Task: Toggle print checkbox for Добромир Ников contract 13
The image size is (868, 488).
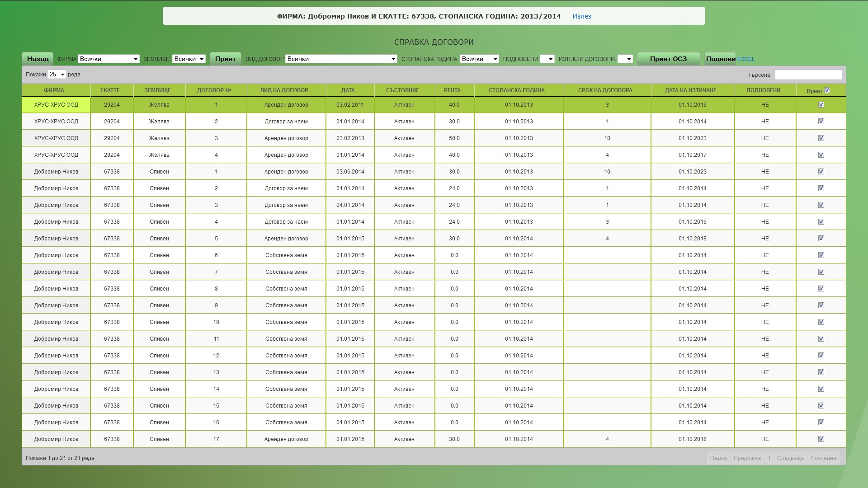Action: tap(821, 372)
